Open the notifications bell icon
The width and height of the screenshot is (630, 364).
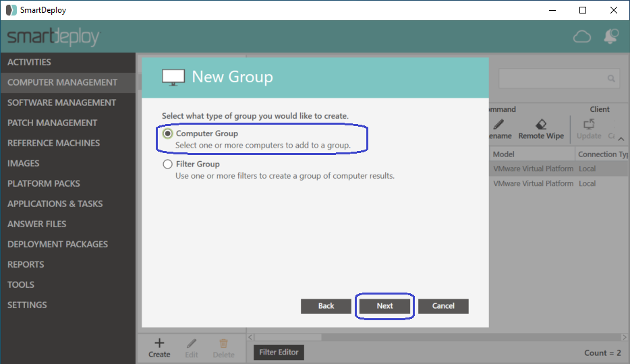(x=610, y=36)
